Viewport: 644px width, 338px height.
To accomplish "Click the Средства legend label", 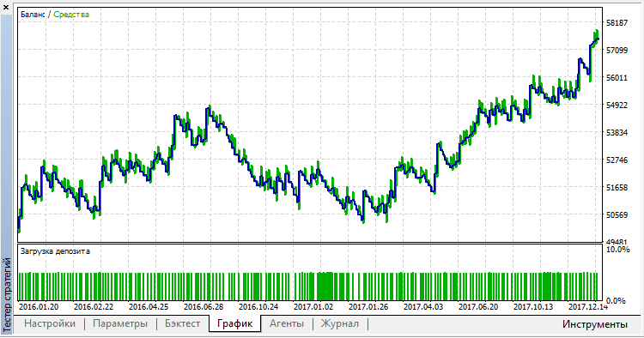I will 71,15.
